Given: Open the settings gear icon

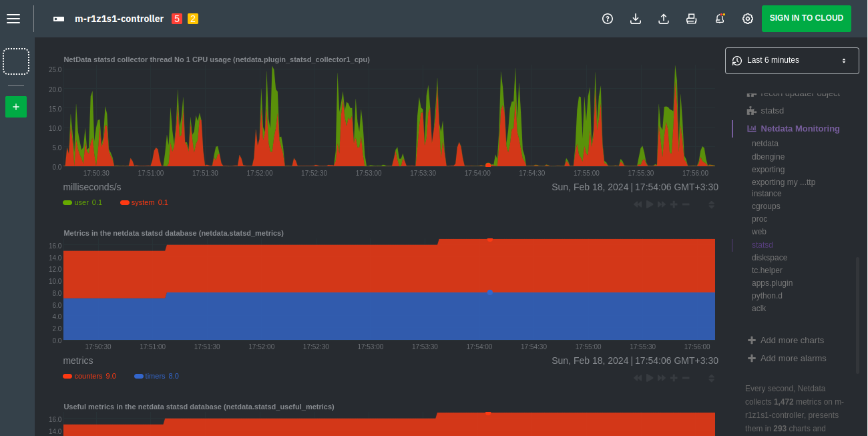Looking at the screenshot, I should point(748,19).
